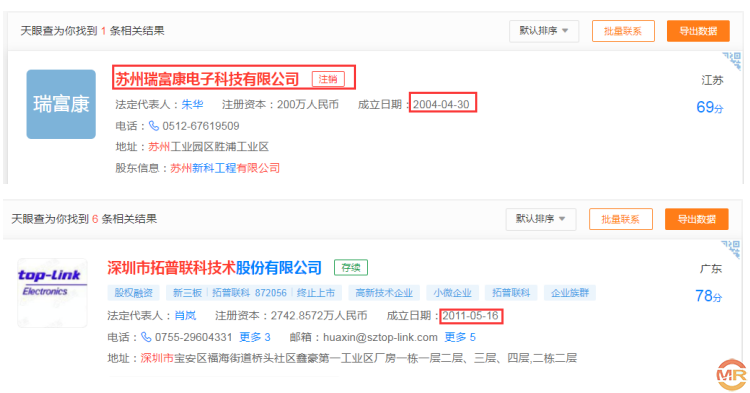Screen dimensions: 750x393
Task: Select the 小微企业 tag
Action: [x=452, y=293]
